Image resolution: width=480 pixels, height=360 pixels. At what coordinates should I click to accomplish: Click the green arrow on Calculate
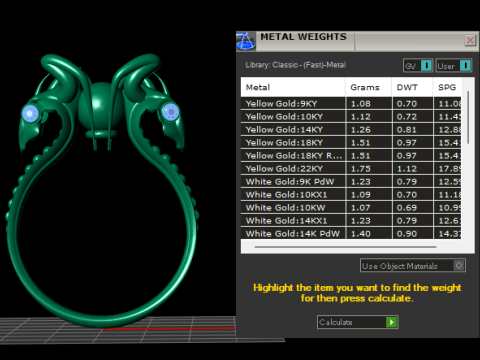coord(392,322)
